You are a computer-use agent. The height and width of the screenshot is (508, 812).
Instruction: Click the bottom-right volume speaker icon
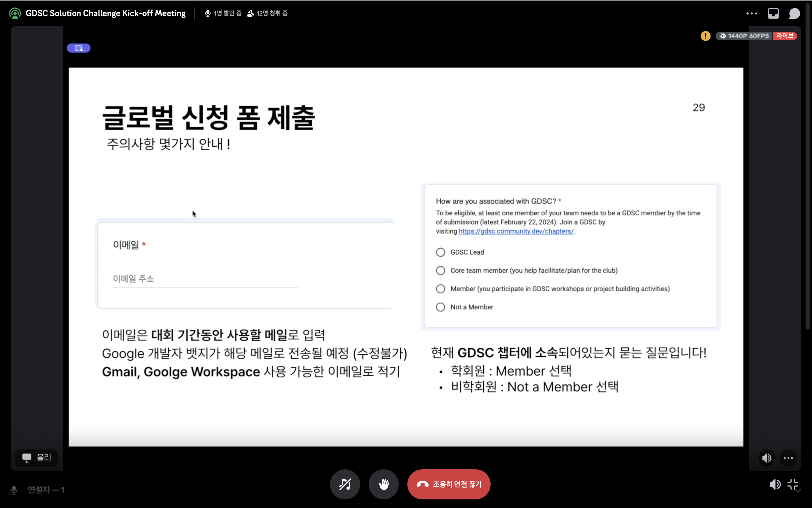pyautogui.click(x=775, y=484)
